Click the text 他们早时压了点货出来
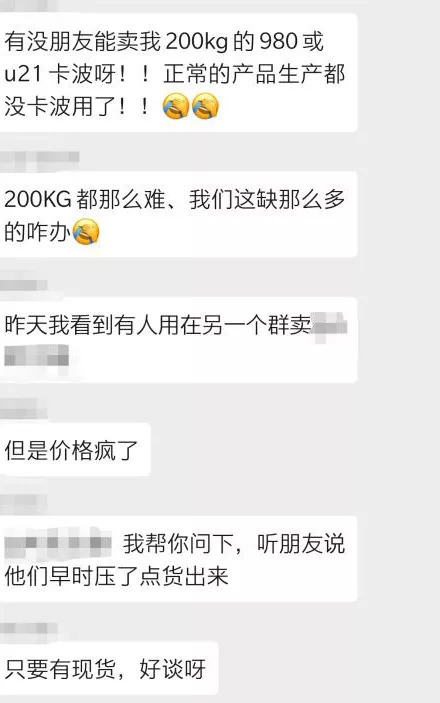The image size is (440, 703). click(117, 576)
